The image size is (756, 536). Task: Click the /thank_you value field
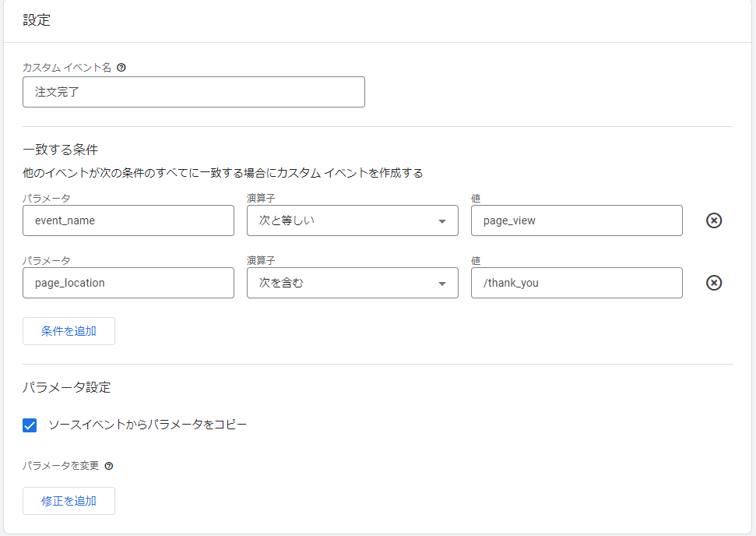pos(576,283)
